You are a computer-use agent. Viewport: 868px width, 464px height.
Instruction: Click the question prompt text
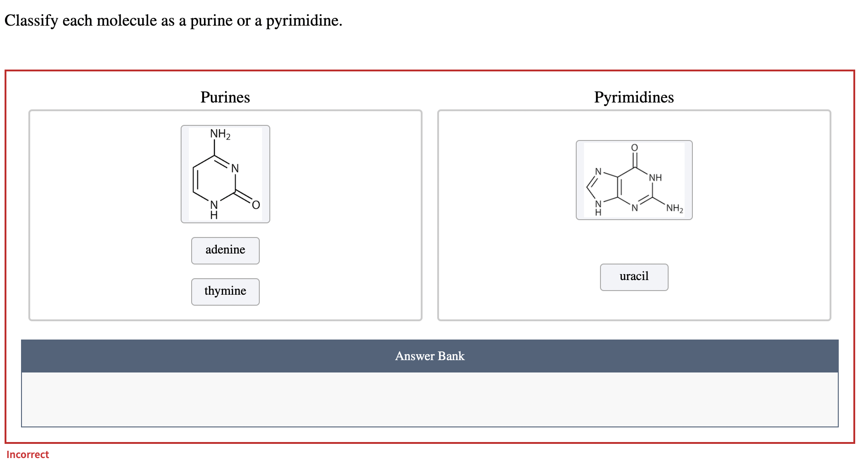(x=173, y=20)
